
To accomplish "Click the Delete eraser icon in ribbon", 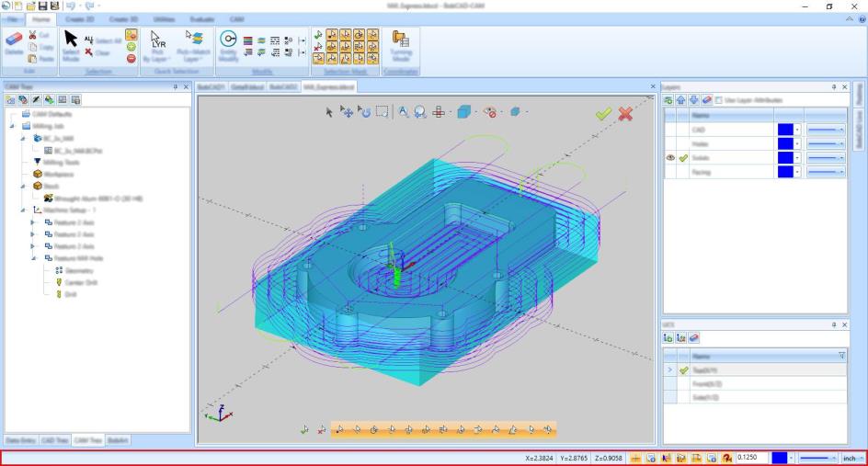I will (15, 37).
